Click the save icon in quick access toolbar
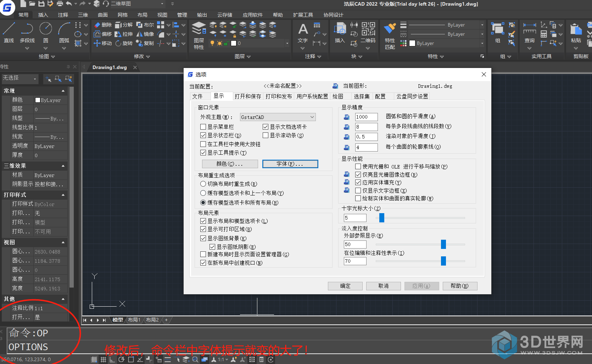 coord(41,4)
